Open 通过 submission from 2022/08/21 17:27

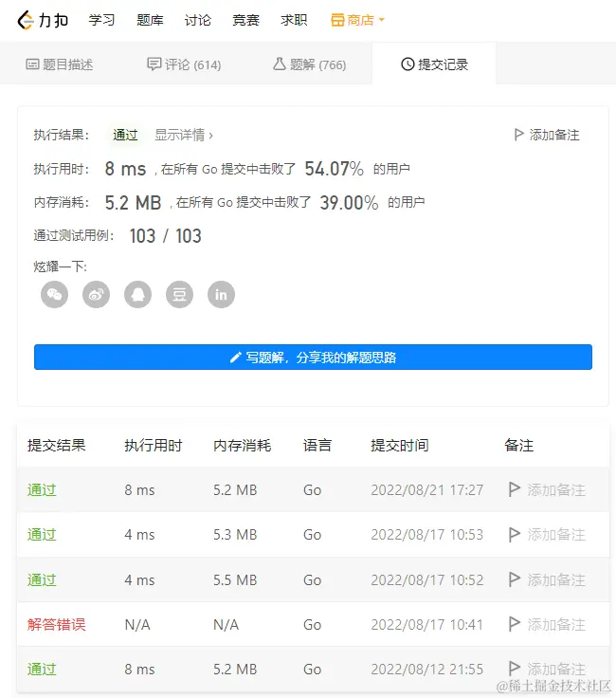point(42,490)
